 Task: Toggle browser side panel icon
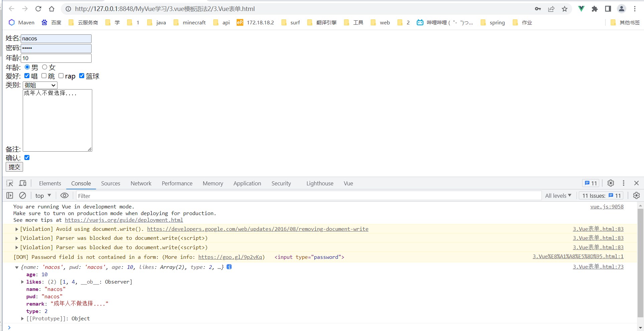pos(608,9)
